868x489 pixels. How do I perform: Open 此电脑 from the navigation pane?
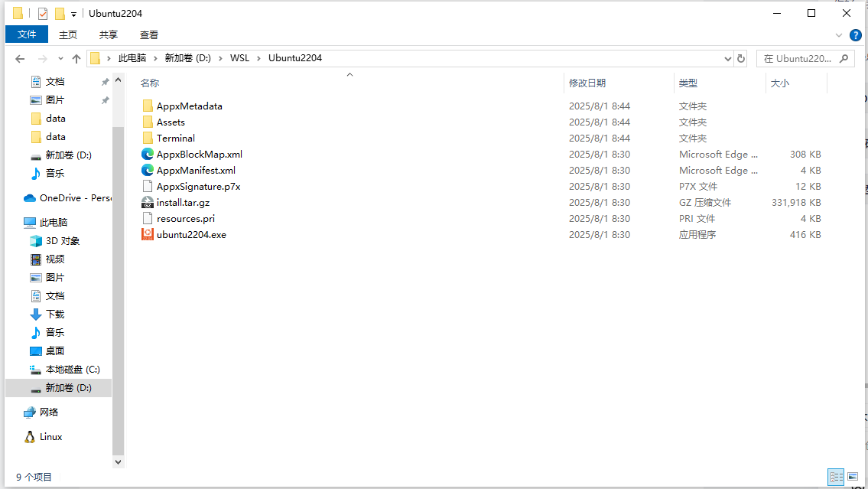click(53, 222)
